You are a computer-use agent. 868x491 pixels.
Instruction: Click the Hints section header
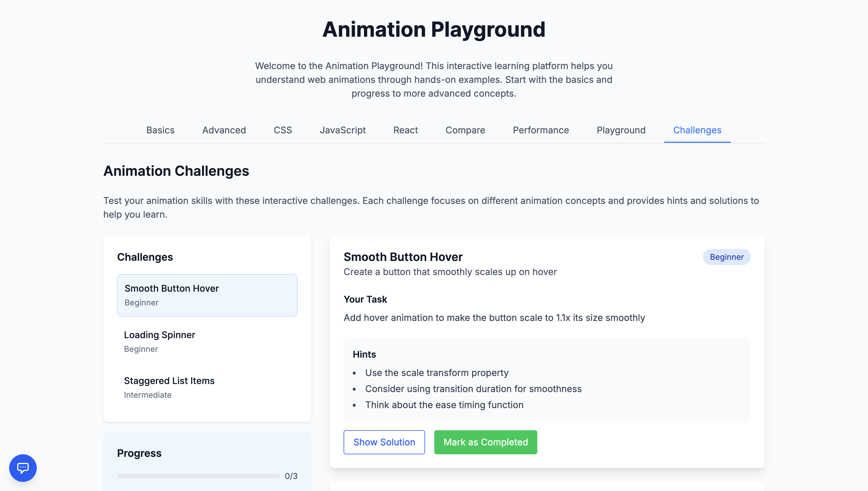pyautogui.click(x=364, y=354)
